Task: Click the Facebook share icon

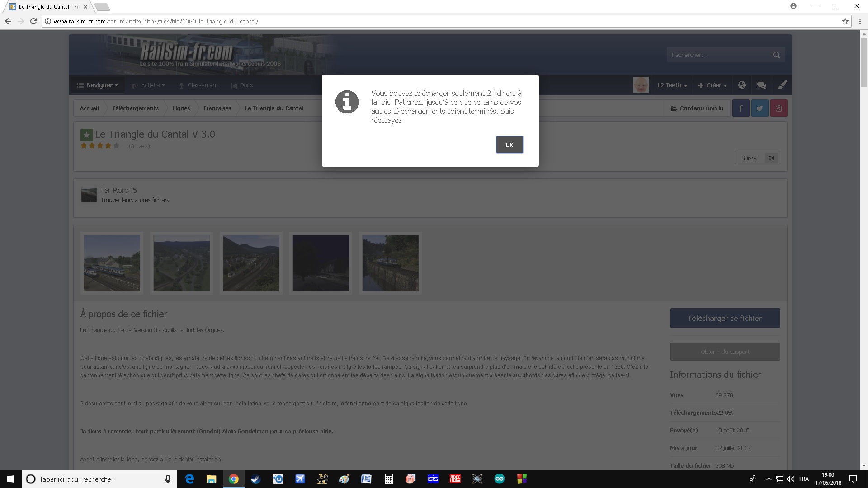Action: click(x=741, y=108)
